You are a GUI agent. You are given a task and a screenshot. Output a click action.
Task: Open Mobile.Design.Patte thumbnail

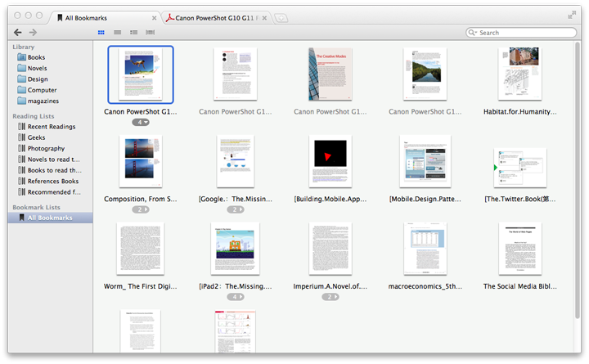pos(425,161)
